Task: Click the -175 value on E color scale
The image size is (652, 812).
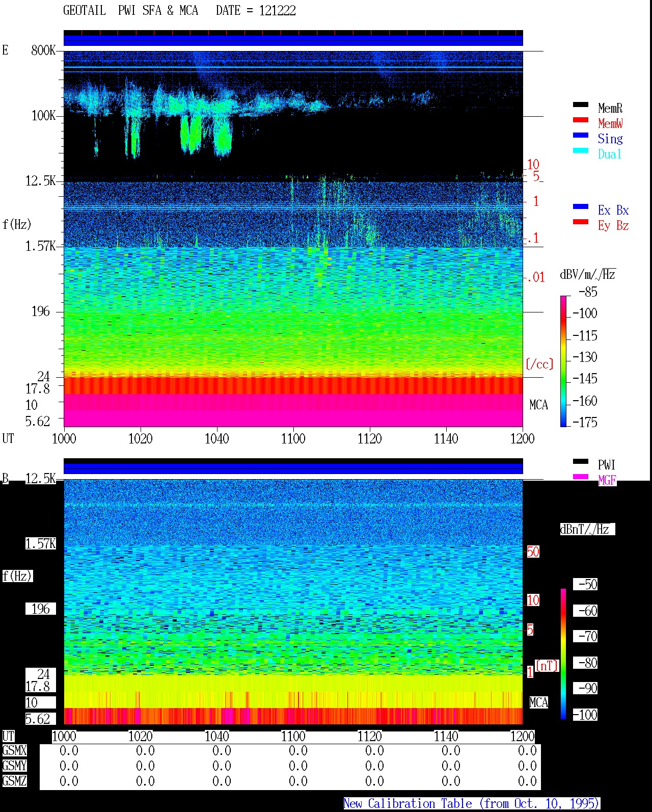Action: pos(585,422)
